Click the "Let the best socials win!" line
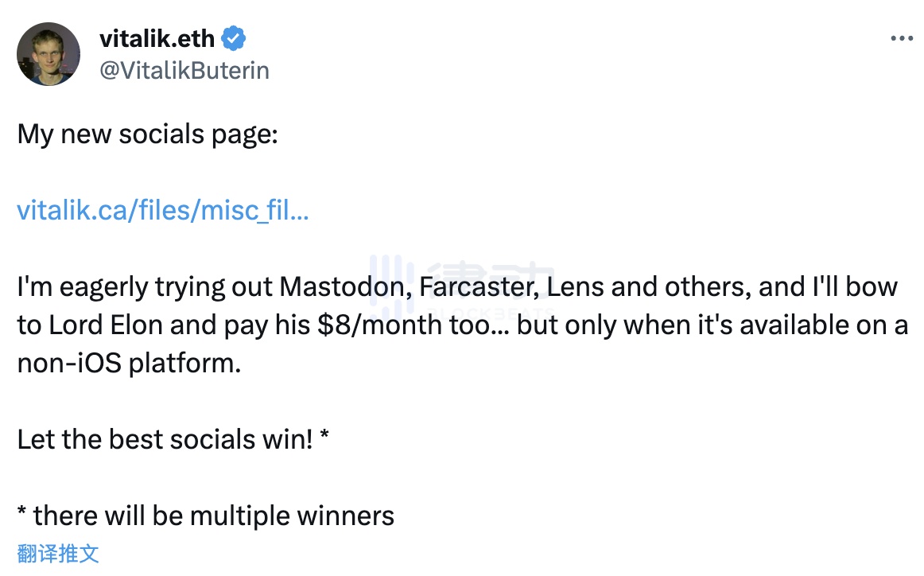 click(165, 440)
